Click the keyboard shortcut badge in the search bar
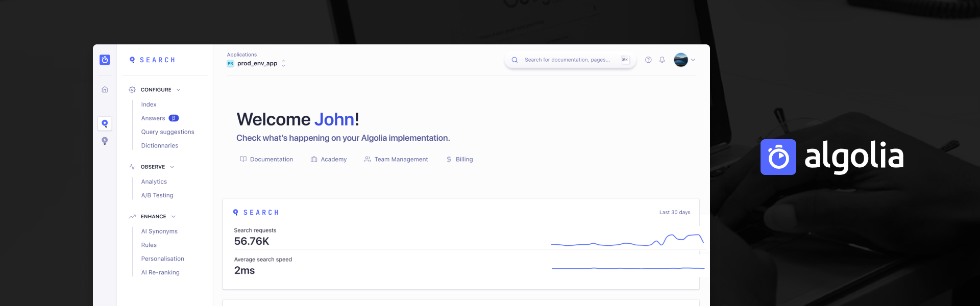The image size is (980, 306). coord(625,60)
